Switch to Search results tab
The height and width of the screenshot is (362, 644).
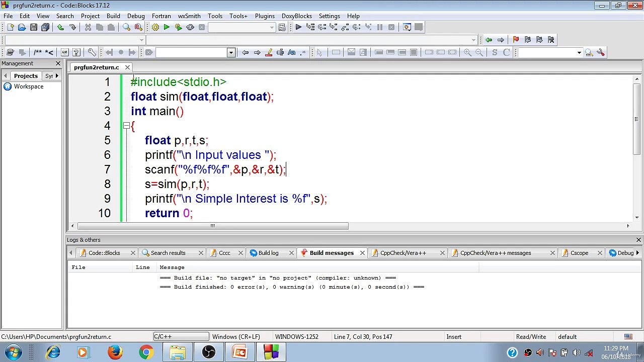pyautogui.click(x=168, y=253)
